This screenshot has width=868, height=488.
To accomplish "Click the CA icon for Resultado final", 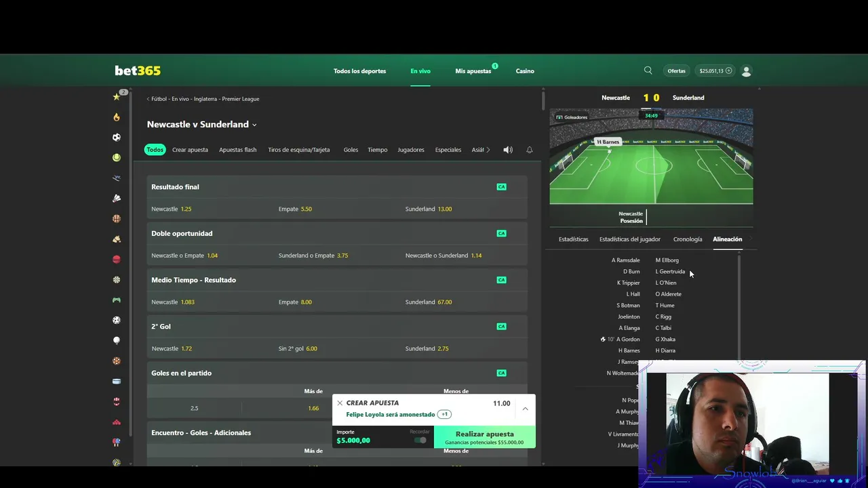I will pos(501,187).
